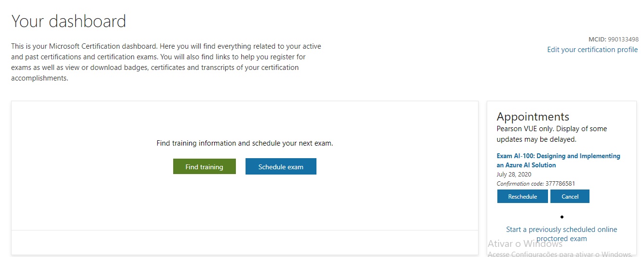Click the green Find training button
Image resolution: width=644 pixels, height=257 pixels.
coord(205,166)
